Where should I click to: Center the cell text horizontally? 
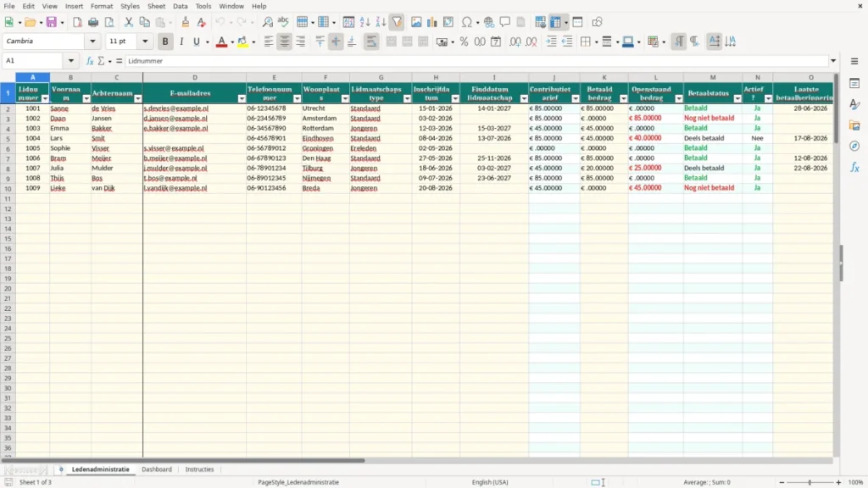point(285,42)
